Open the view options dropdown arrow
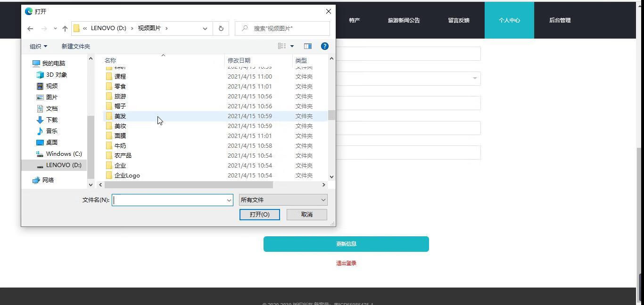 coord(292,46)
